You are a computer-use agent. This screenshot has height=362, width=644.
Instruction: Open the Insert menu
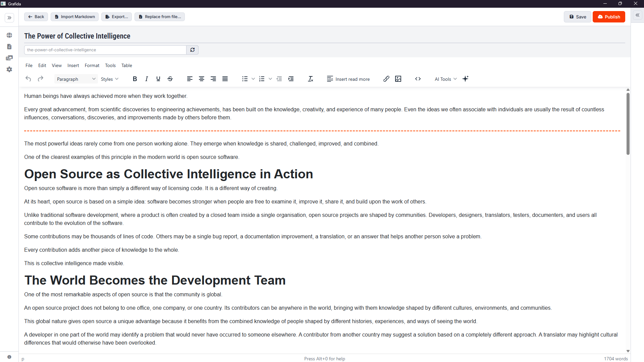(73, 65)
